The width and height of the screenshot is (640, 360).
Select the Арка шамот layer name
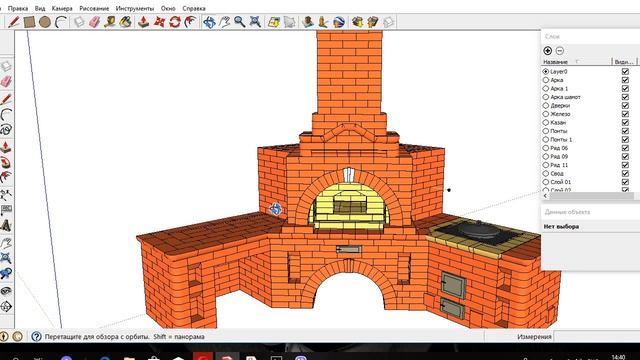click(x=565, y=97)
